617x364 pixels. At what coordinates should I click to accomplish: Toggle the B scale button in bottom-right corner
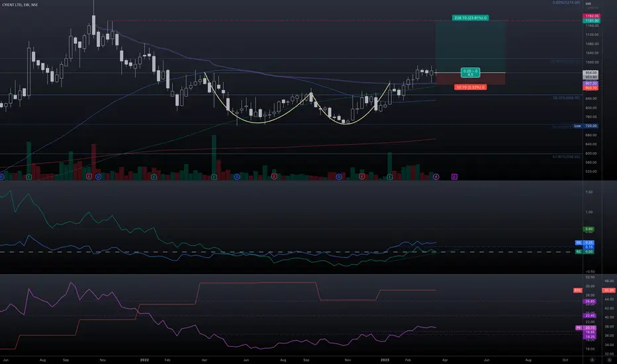pyautogui.click(x=610, y=359)
